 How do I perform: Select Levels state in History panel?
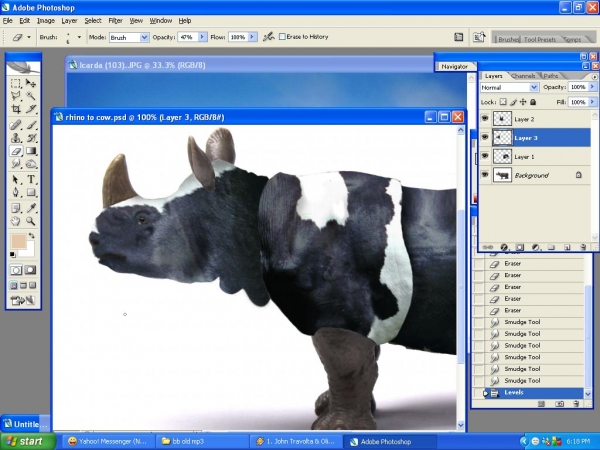tap(532, 393)
